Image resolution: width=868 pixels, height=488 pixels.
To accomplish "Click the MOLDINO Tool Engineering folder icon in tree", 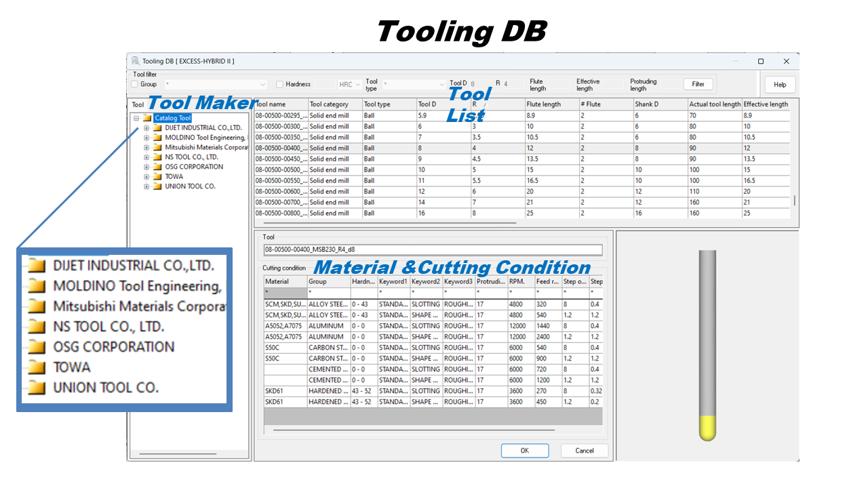I will click(157, 138).
